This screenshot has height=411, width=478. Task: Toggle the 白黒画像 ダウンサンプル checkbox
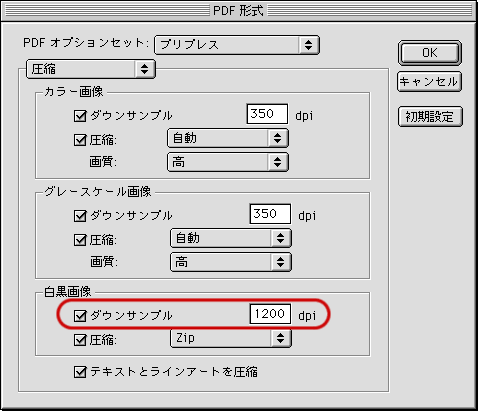[80, 316]
